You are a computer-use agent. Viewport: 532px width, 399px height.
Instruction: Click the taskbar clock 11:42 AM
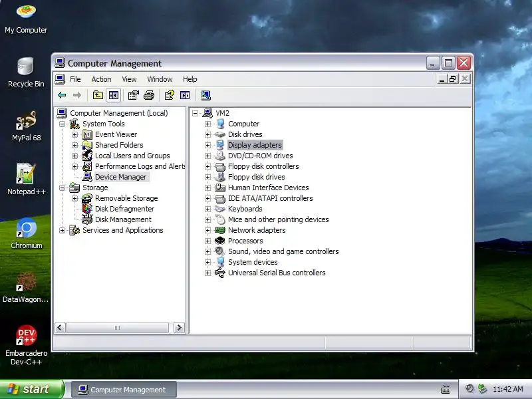click(507, 389)
